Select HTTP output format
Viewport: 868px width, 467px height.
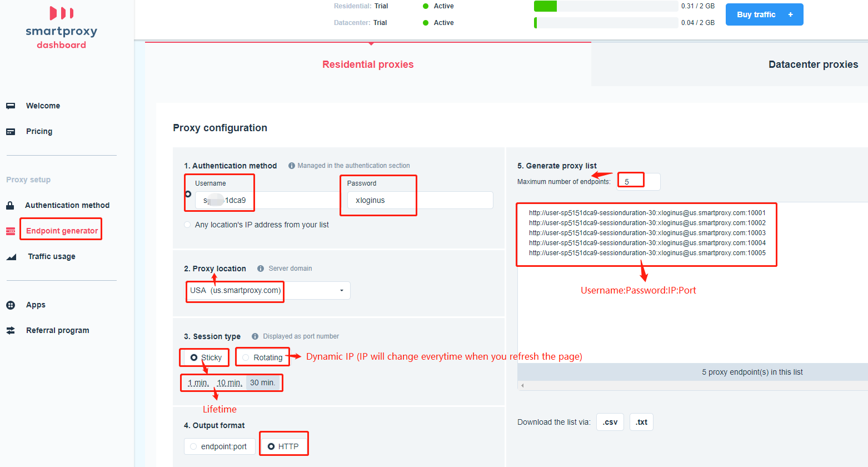271,446
